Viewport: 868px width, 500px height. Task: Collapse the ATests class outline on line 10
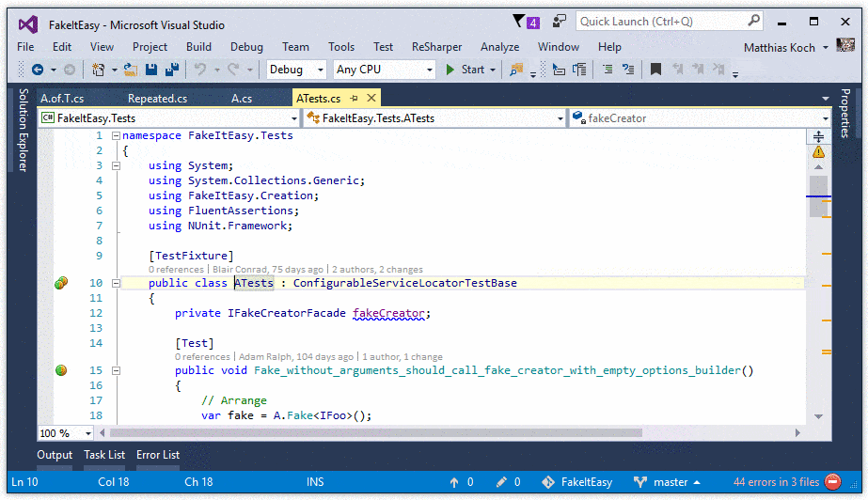pyautogui.click(x=117, y=283)
